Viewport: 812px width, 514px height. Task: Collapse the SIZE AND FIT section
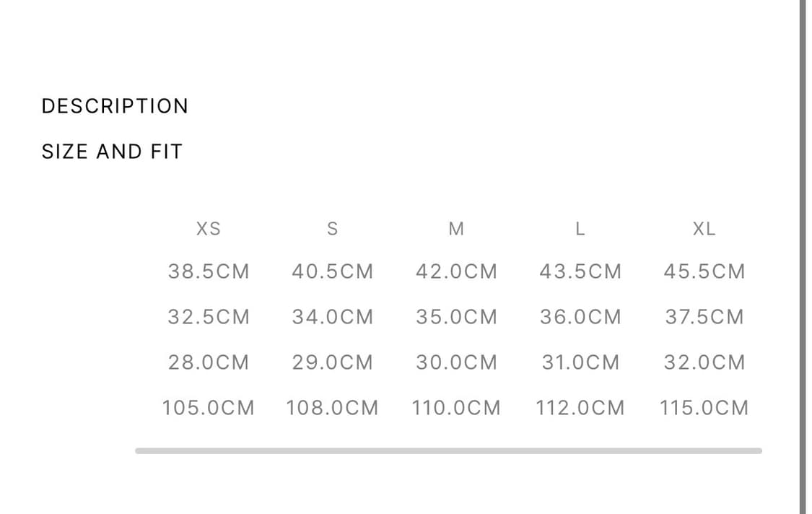coord(112,152)
